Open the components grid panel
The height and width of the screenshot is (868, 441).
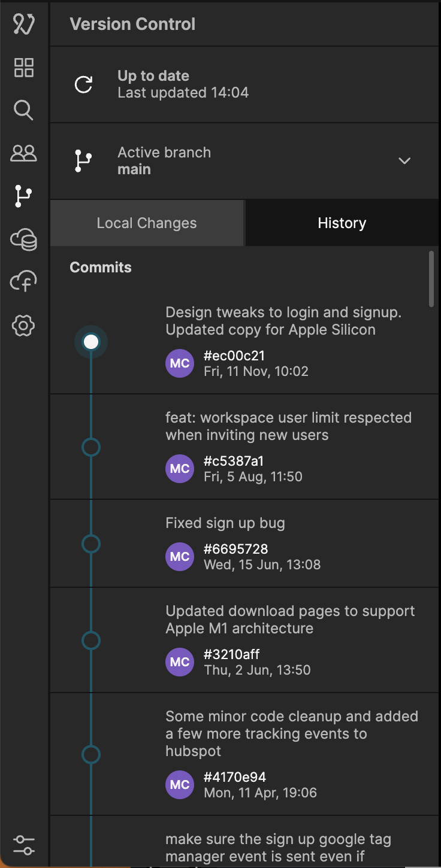click(24, 68)
